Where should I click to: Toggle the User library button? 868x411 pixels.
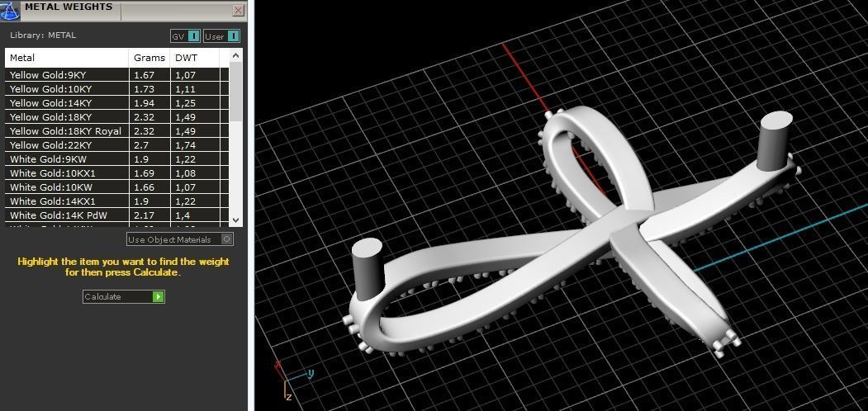tap(221, 36)
